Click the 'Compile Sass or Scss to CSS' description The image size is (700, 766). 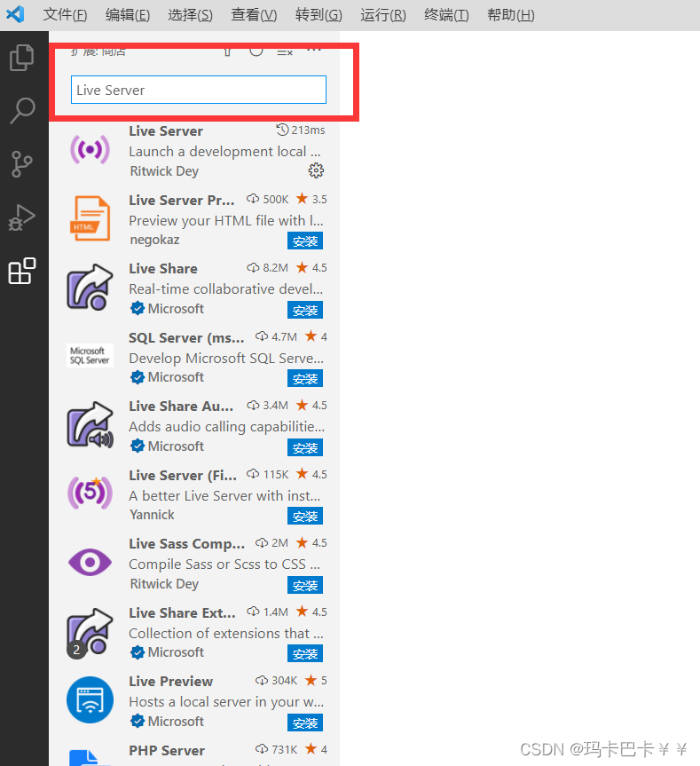pos(224,565)
